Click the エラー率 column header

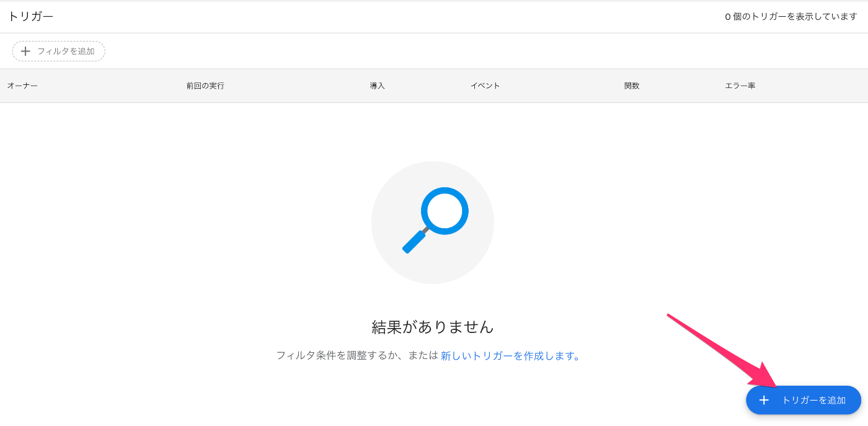[x=740, y=86]
